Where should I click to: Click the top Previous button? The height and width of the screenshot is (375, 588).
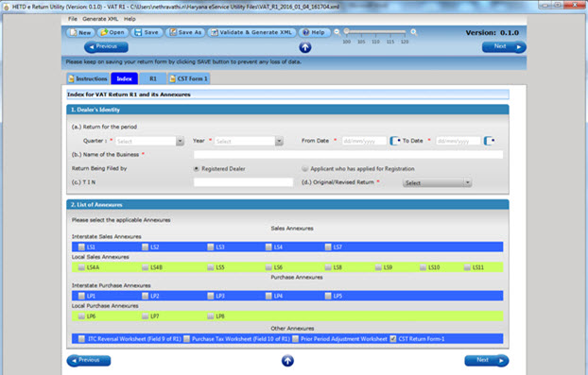click(106, 47)
